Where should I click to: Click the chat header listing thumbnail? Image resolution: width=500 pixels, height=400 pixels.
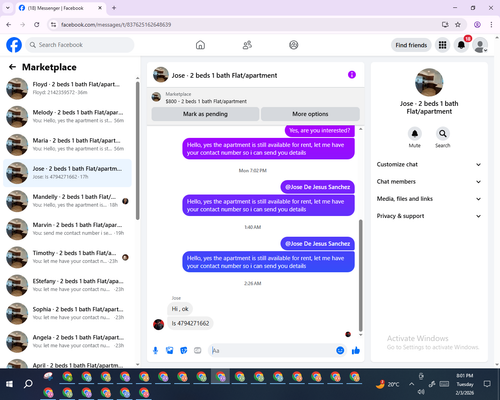coord(161,75)
